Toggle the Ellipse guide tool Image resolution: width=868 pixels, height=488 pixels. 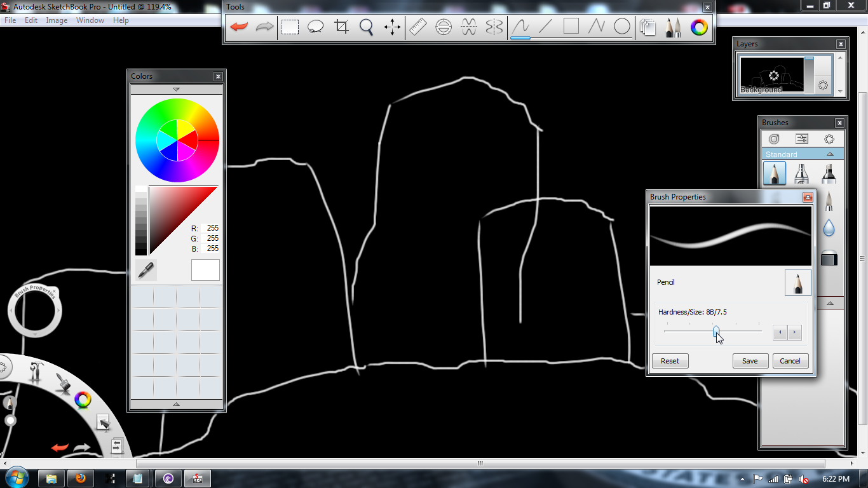[444, 27]
